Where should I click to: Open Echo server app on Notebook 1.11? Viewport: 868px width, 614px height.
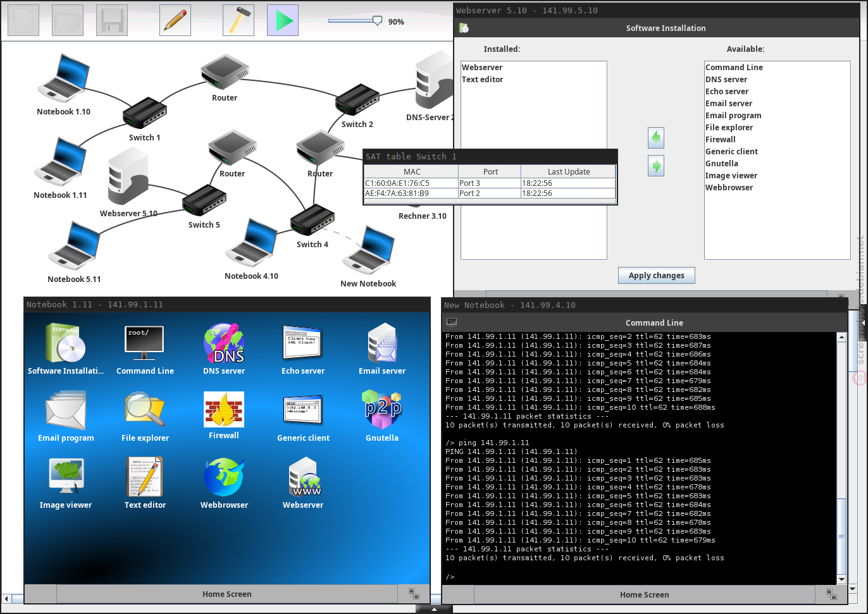coord(303,349)
